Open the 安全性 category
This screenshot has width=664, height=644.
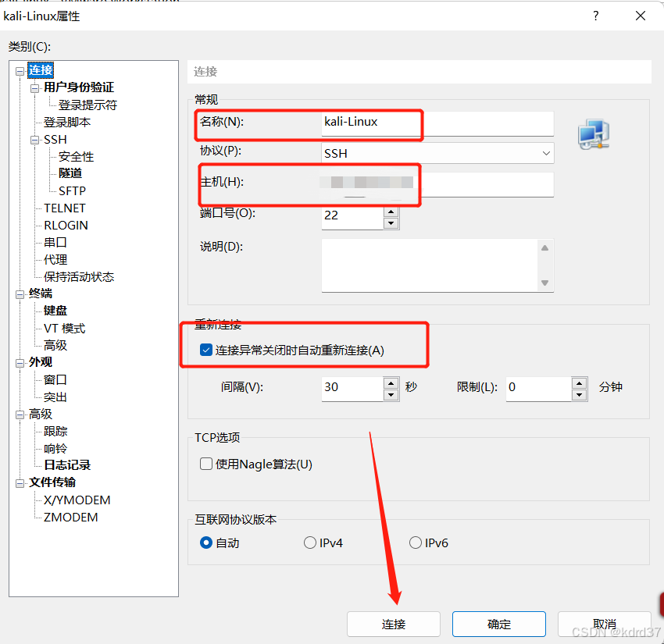click(x=76, y=157)
